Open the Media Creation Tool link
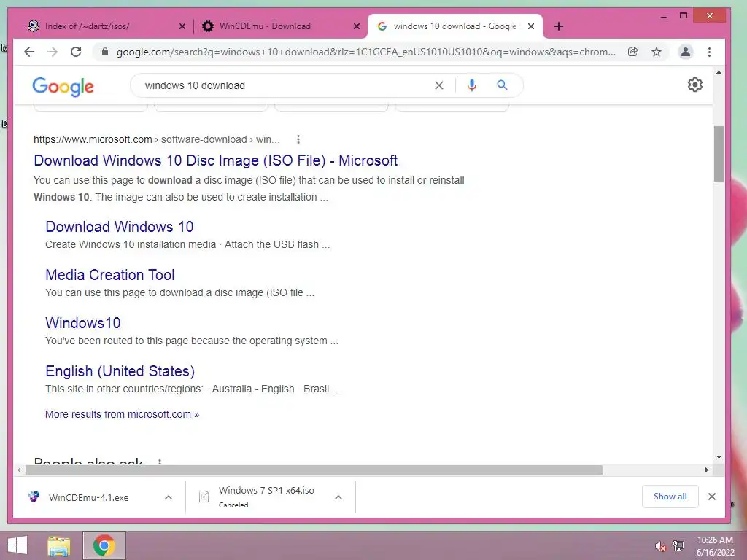747x560 pixels. (109, 275)
